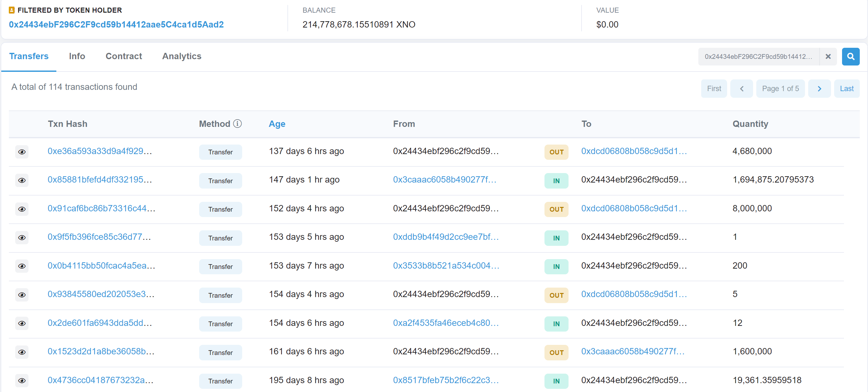Go to previous page with left chevron

click(x=741, y=89)
